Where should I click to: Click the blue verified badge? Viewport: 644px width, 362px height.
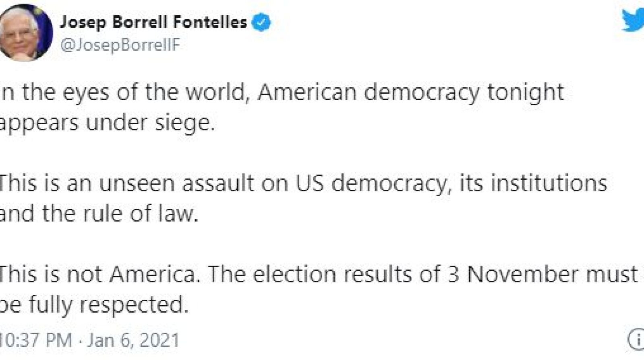[261, 22]
